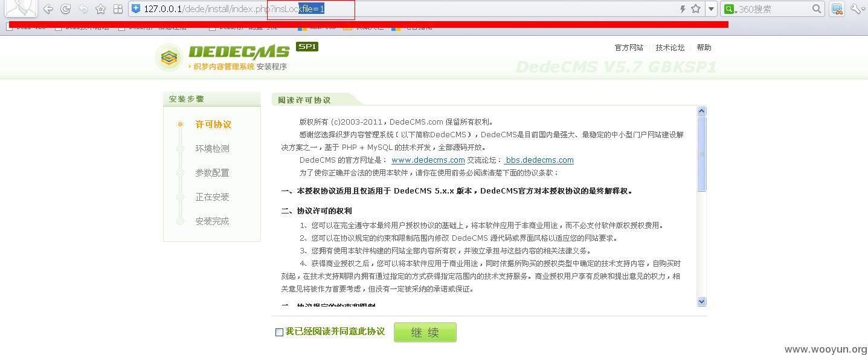Click the 360搜索 search input box
868x355 pixels.
pos(773,9)
